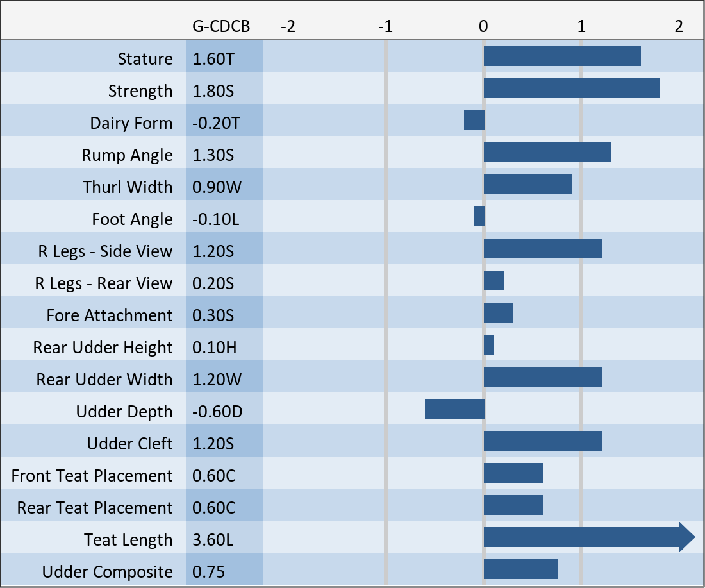Click the Rump Angle bar
This screenshot has width=705, height=588.
547,153
